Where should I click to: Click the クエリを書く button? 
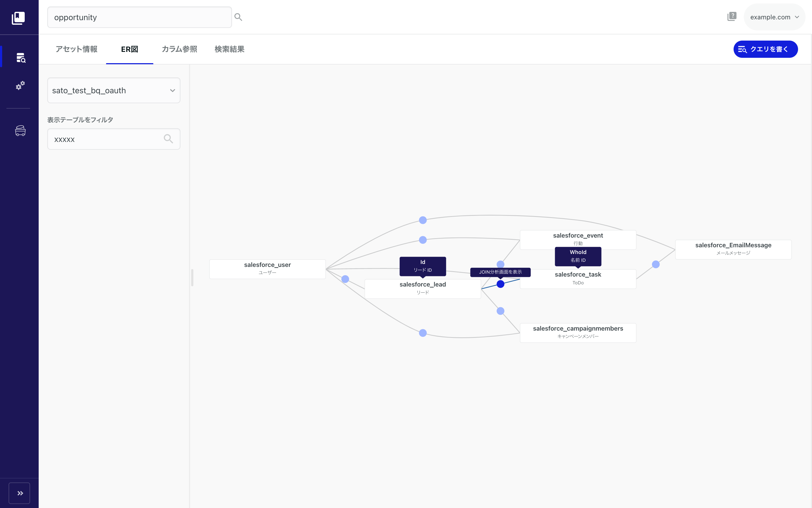click(765, 49)
